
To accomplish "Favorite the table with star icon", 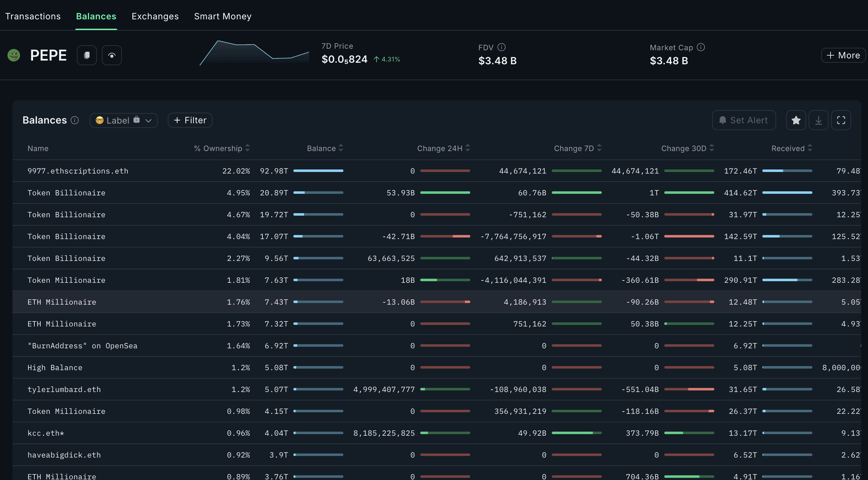I will click(796, 120).
